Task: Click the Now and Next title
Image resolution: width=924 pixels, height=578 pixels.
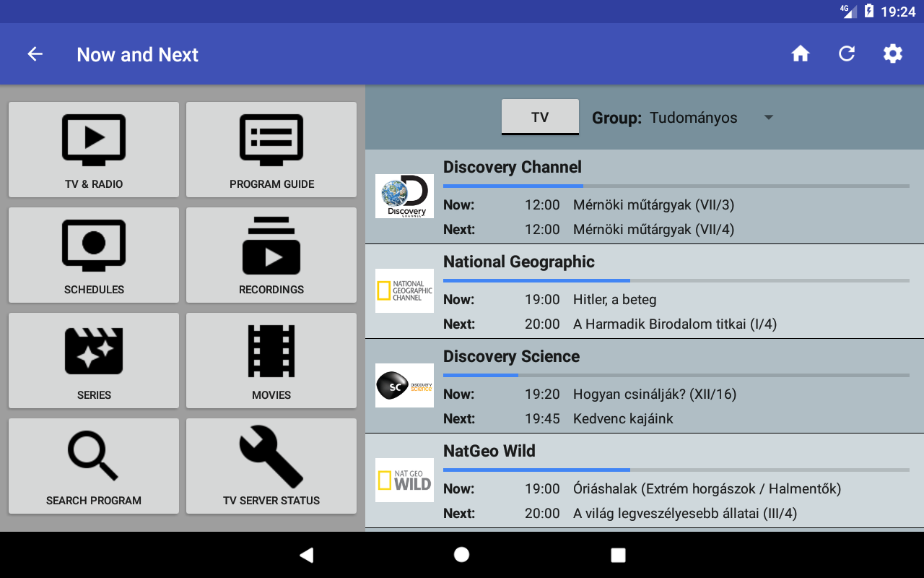Action: point(137,55)
